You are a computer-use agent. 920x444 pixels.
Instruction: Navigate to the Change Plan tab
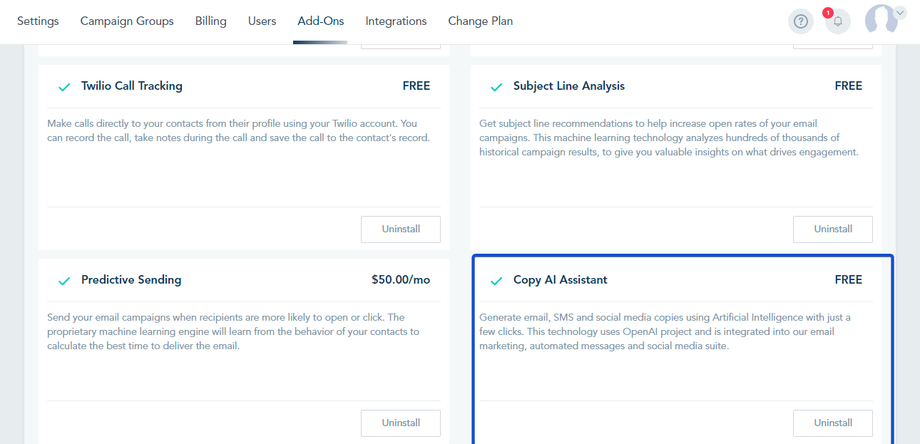pos(480,21)
